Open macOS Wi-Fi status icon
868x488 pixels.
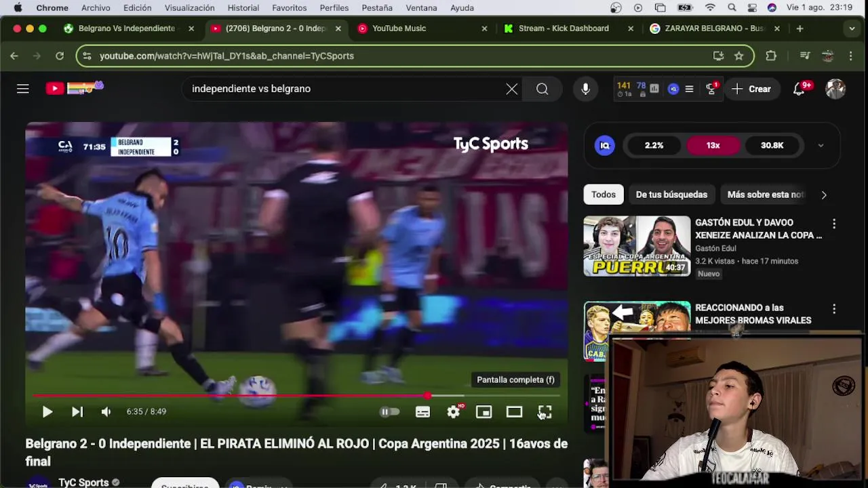point(710,8)
